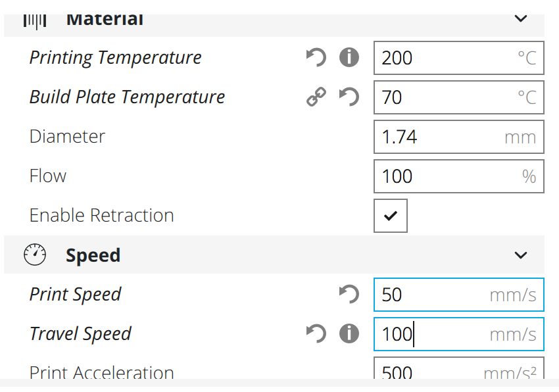
Task: Click the Build Plate Temperature field
Action: [x=447, y=97]
